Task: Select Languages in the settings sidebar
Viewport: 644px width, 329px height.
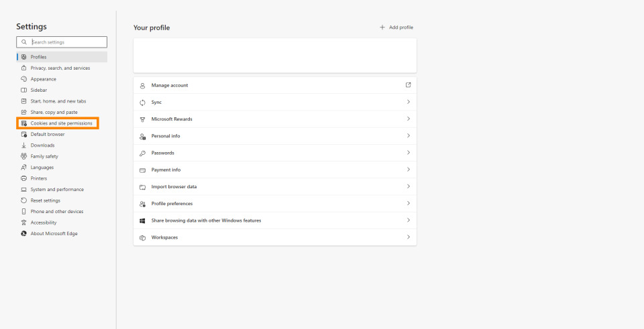Action: point(42,168)
